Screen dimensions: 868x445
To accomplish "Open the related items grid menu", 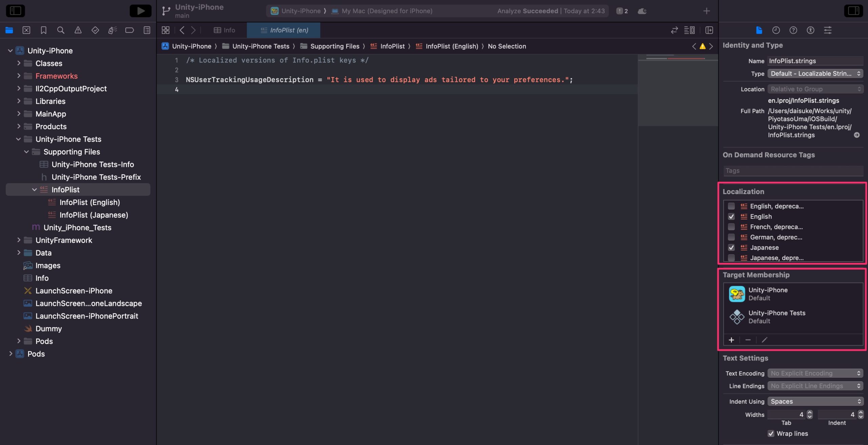I will coord(165,30).
